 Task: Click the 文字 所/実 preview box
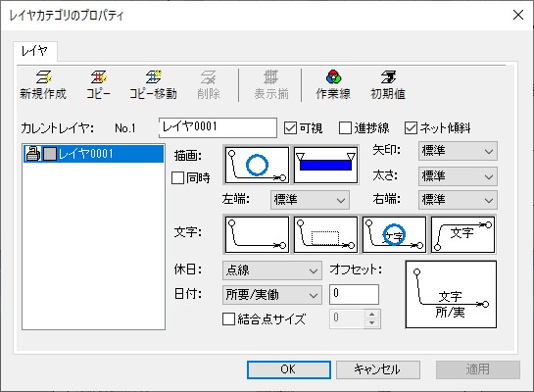tap(451, 295)
